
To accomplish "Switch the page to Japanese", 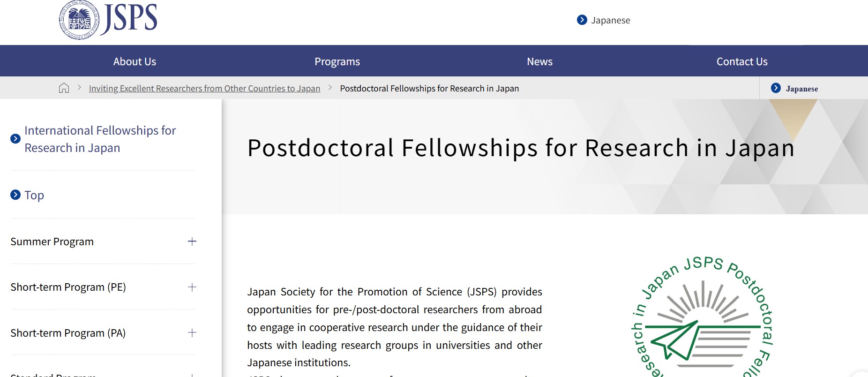I will 610,20.
